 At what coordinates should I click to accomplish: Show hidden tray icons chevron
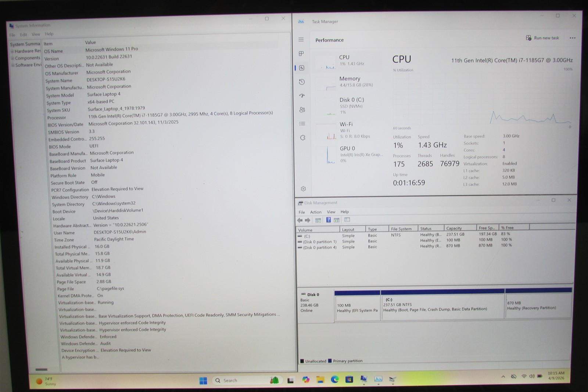pyautogui.click(x=503, y=377)
